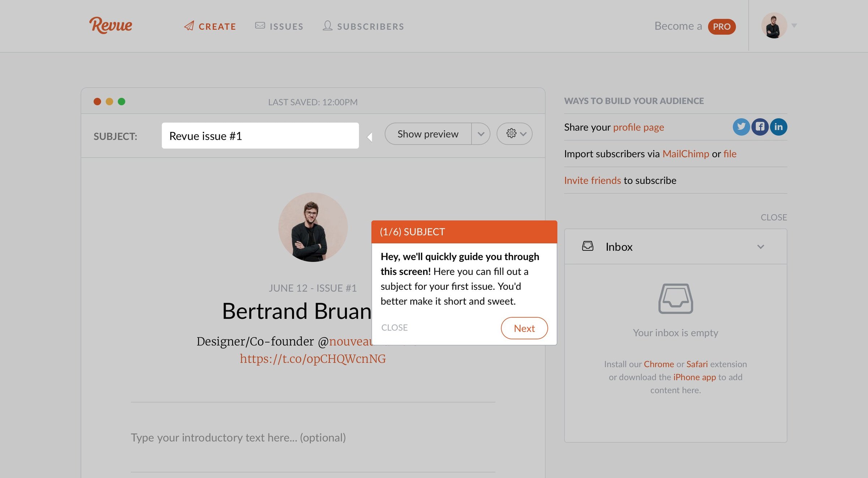Image resolution: width=868 pixels, height=478 pixels.
Task: Share on Twitter icon
Action: (x=741, y=127)
